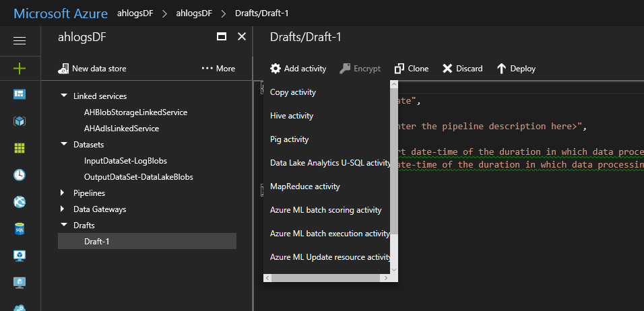This screenshot has height=311, width=644.
Task: Open the upper monitor Virtual machines icon
Action: tap(20, 256)
